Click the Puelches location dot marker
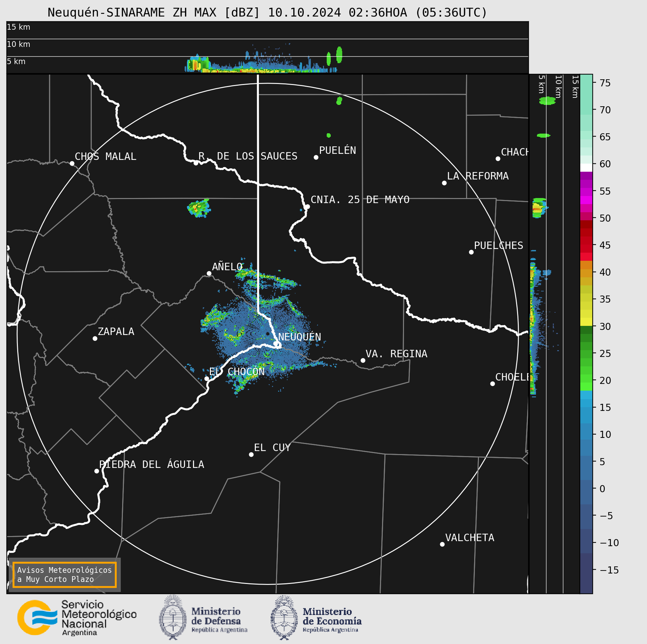The width and height of the screenshot is (647, 644). coord(471,252)
